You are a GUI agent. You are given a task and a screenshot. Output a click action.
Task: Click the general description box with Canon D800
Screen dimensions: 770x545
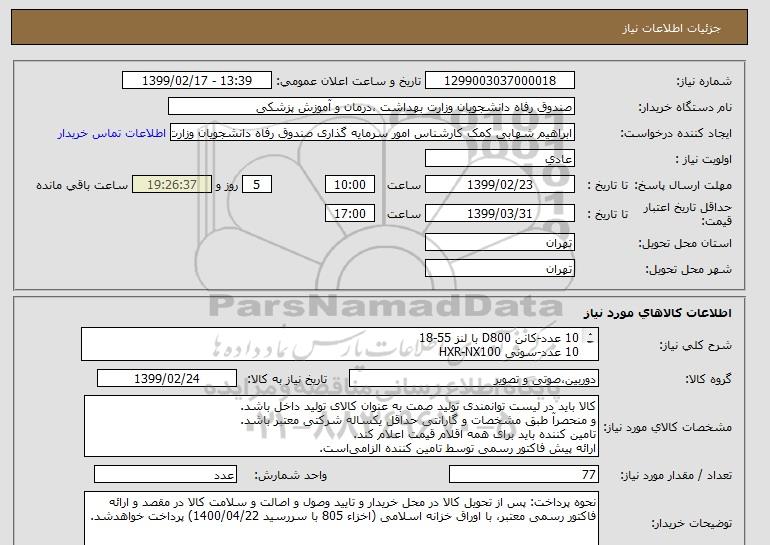click(x=340, y=344)
